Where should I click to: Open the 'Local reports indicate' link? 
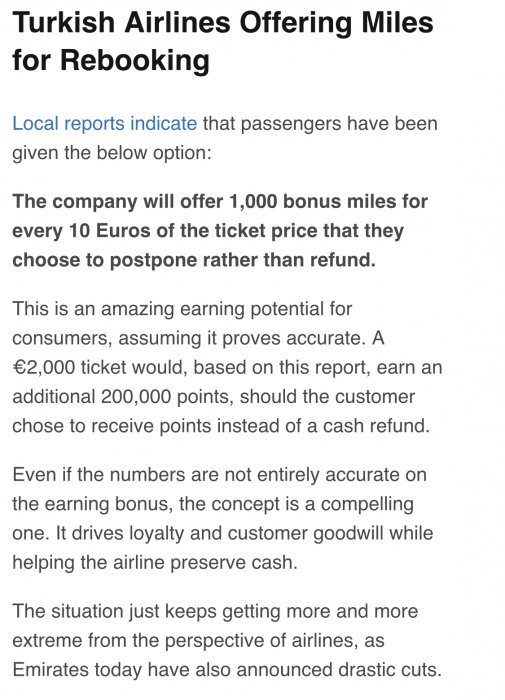[104, 124]
